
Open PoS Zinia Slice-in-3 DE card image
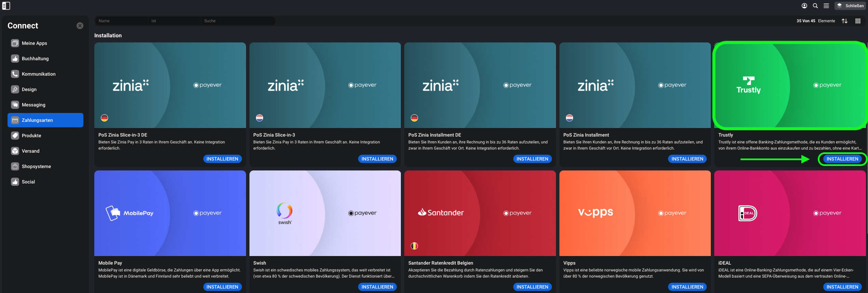(170, 85)
